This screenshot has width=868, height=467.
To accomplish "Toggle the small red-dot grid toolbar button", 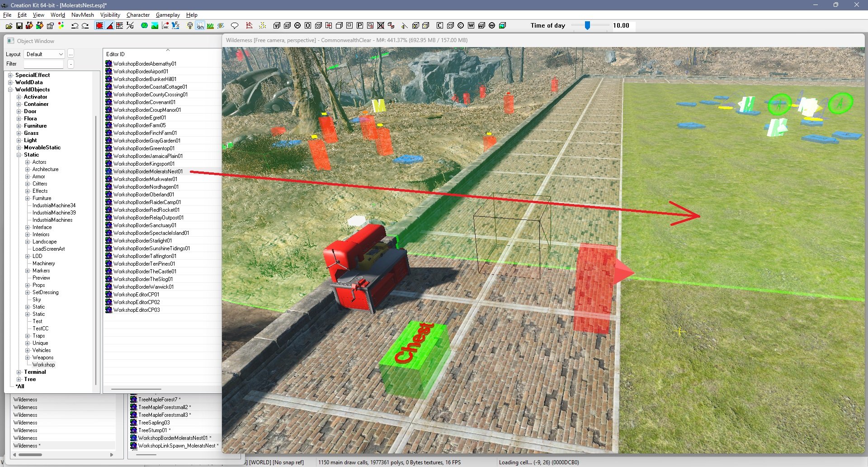I will pyautogui.click(x=119, y=26).
